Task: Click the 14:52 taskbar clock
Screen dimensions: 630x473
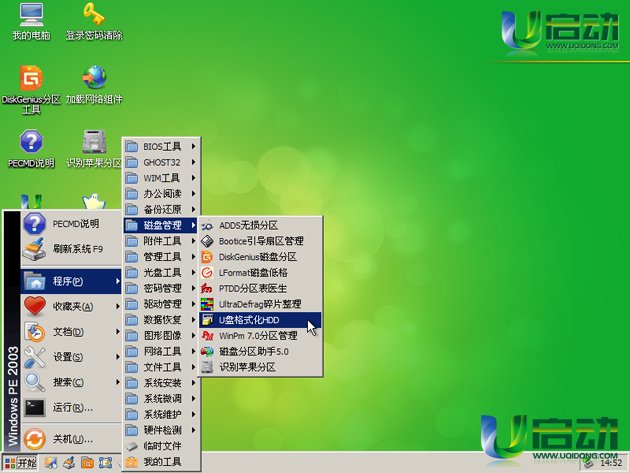Action: coord(611,463)
